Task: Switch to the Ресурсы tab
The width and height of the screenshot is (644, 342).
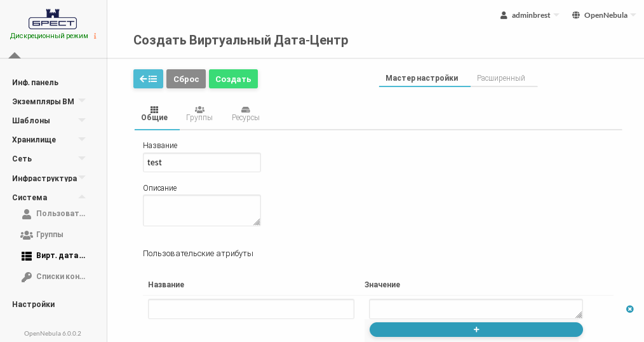Action: point(245,114)
